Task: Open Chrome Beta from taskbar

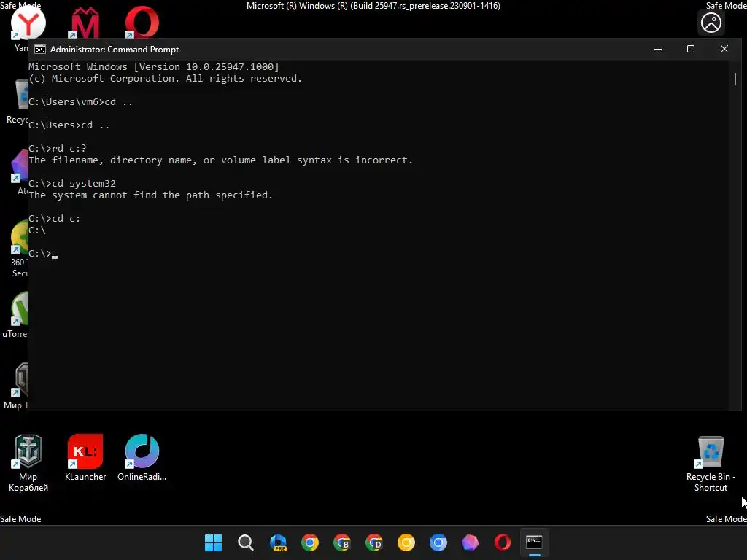Action: click(x=342, y=542)
